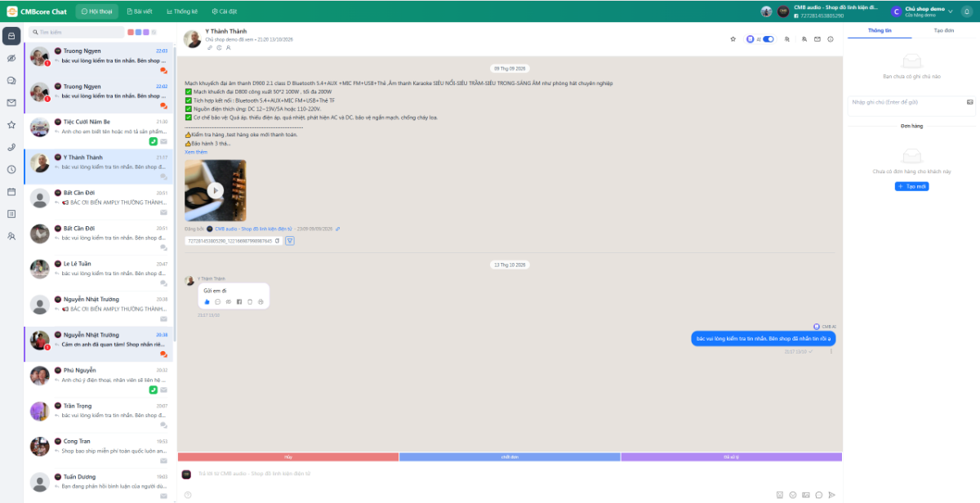
Task: Switch to the Tạo đơn tab
Action: point(944,29)
